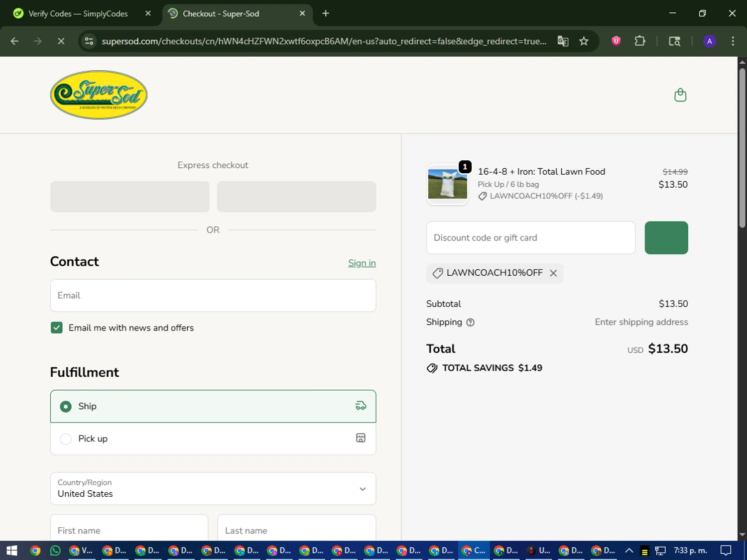Click the Sign in link
747x560 pixels.
tap(362, 263)
